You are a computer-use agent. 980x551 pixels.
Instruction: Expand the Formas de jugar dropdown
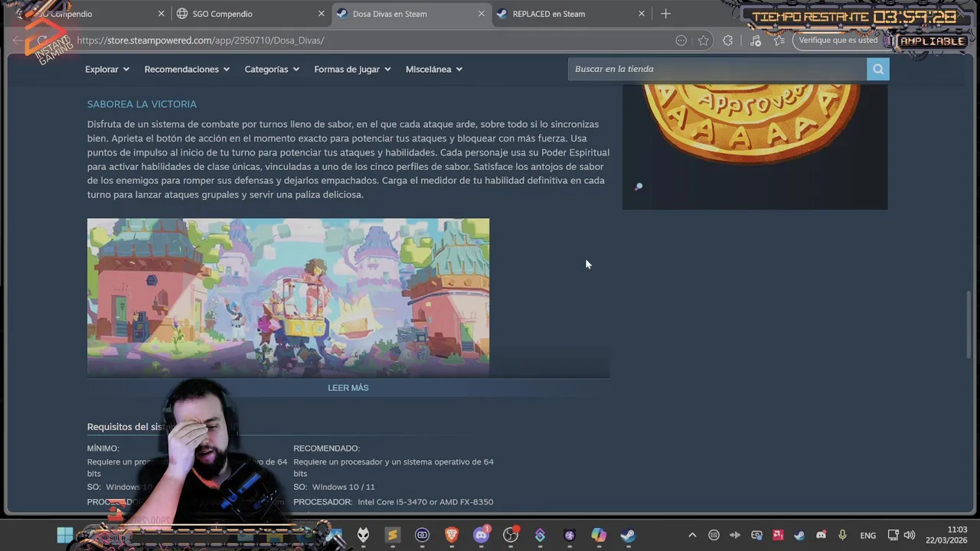pyautogui.click(x=352, y=69)
